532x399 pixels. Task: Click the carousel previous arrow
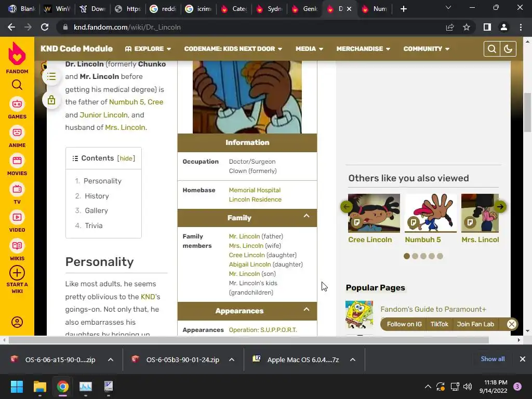click(x=347, y=207)
